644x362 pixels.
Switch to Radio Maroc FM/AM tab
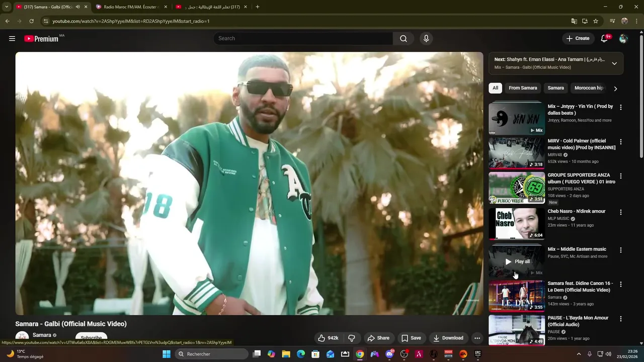pyautogui.click(x=131, y=7)
